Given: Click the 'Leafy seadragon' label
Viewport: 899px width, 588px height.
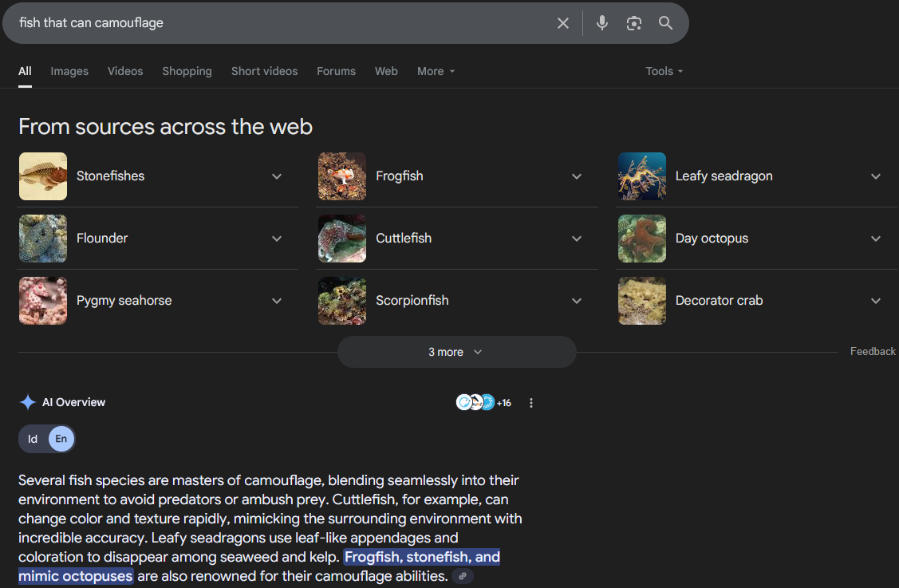Looking at the screenshot, I should pyautogui.click(x=724, y=176).
